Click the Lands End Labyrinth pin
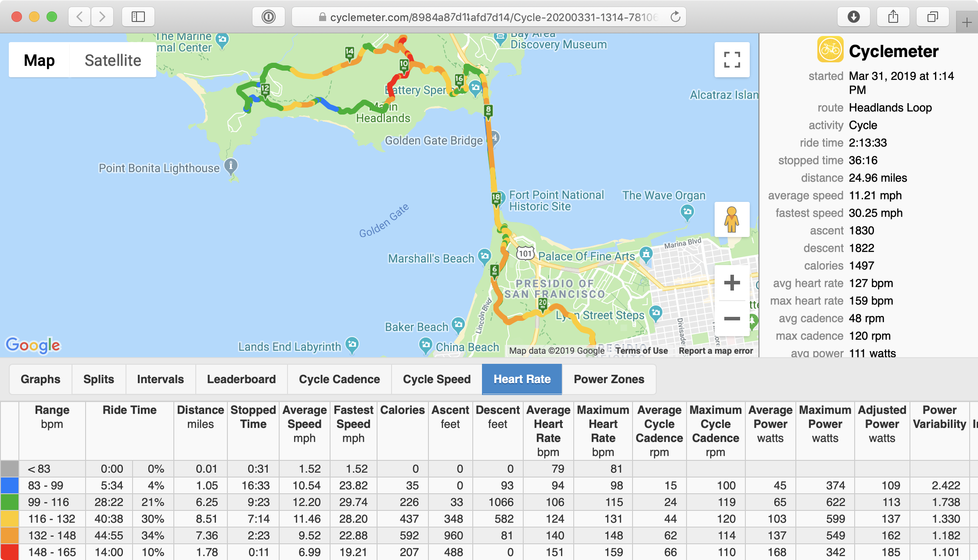Viewport: 978px width, 560px height. coord(352,345)
